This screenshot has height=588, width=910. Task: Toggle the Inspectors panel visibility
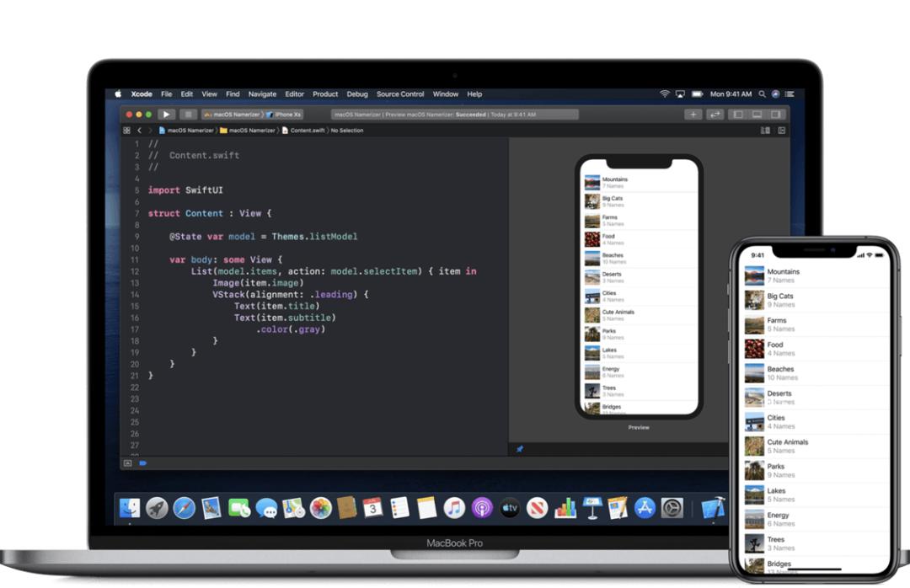[x=776, y=115]
